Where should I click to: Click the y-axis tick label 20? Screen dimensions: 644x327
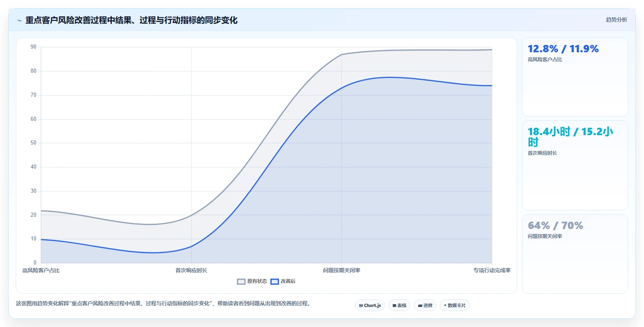(x=33, y=215)
